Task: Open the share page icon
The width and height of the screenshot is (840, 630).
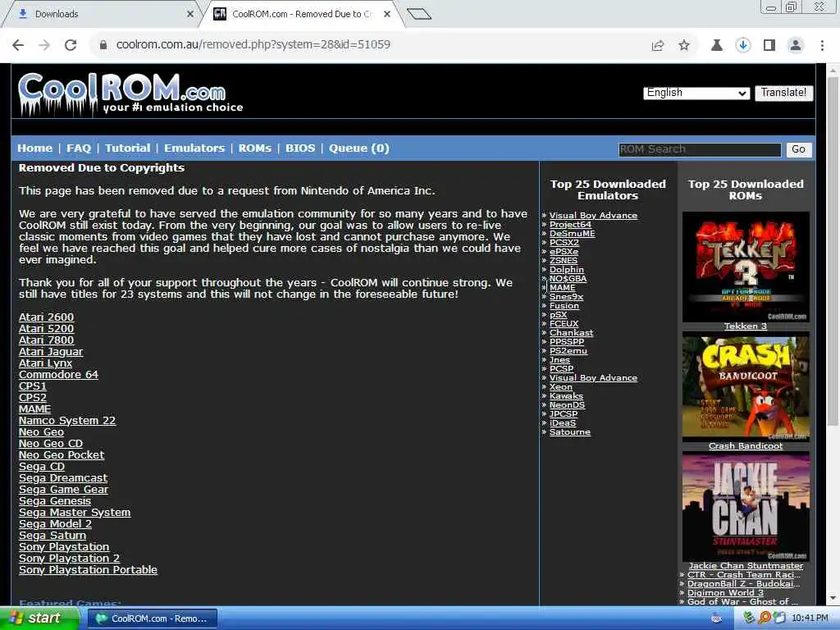Action: tap(658, 46)
